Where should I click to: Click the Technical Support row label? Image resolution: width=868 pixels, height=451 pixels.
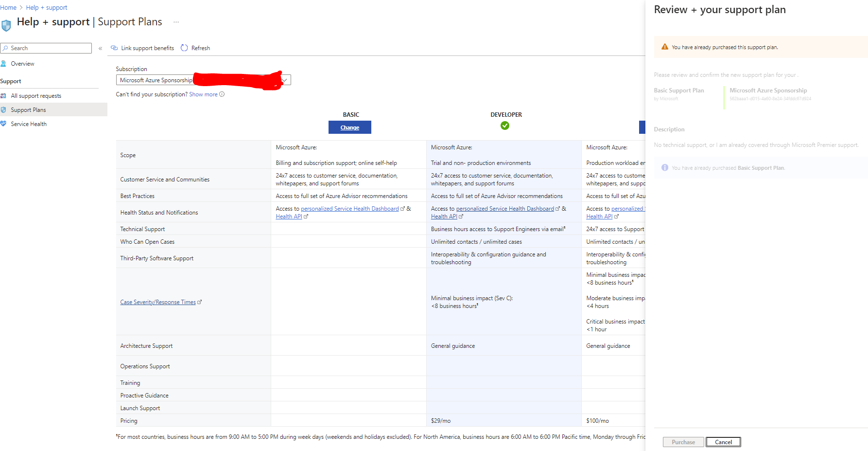(x=142, y=229)
